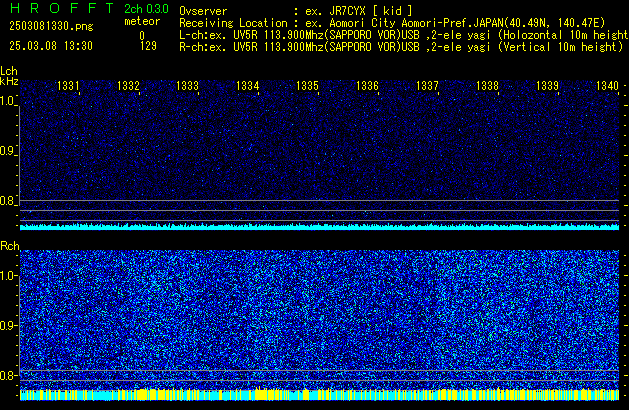Click the R-ch receiver description line
The image size is (629, 410).
pos(401,47)
